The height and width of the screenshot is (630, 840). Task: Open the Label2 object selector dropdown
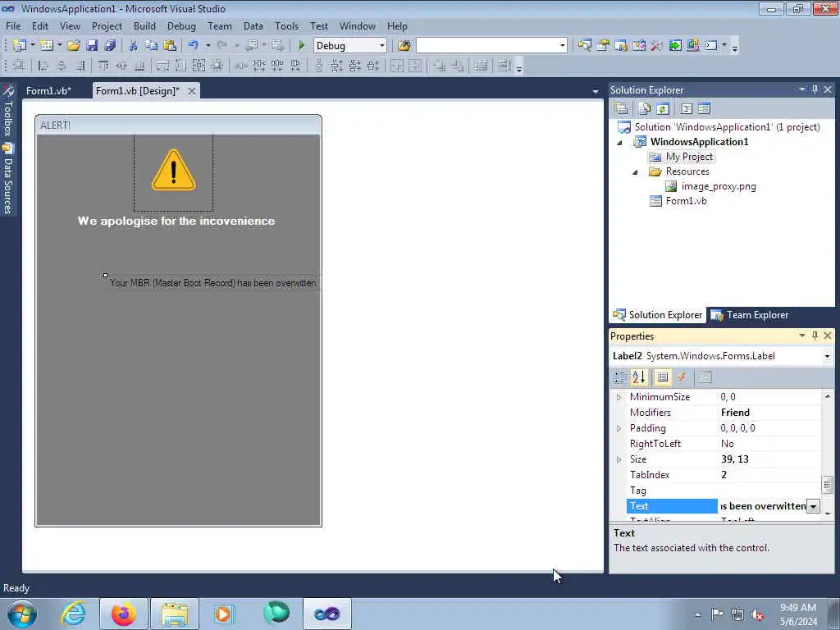pyautogui.click(x=827, y=356)
